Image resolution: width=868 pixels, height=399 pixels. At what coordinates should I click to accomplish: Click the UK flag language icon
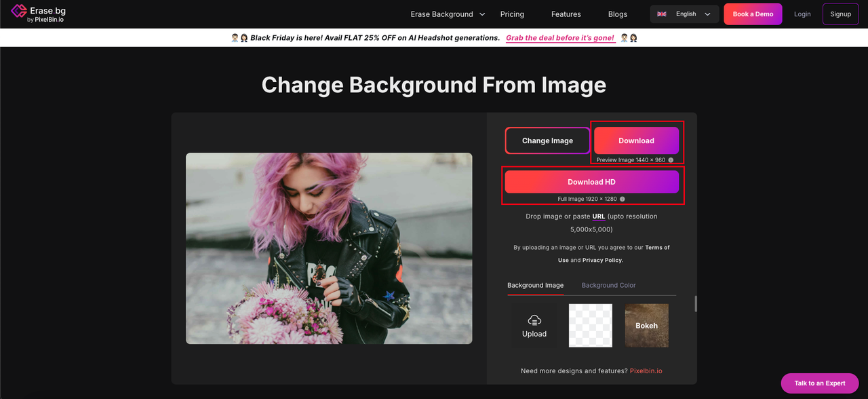point(662,14)
